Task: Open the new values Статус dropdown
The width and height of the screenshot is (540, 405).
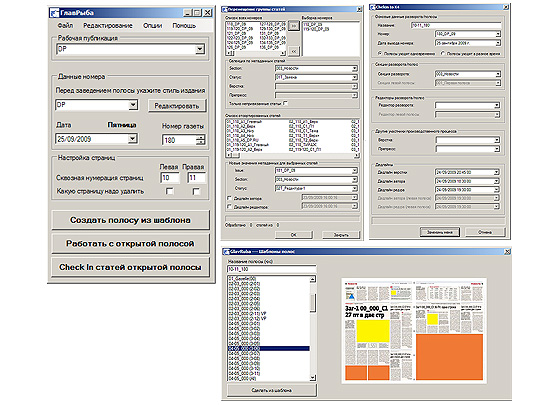Action: coord(354,188)
